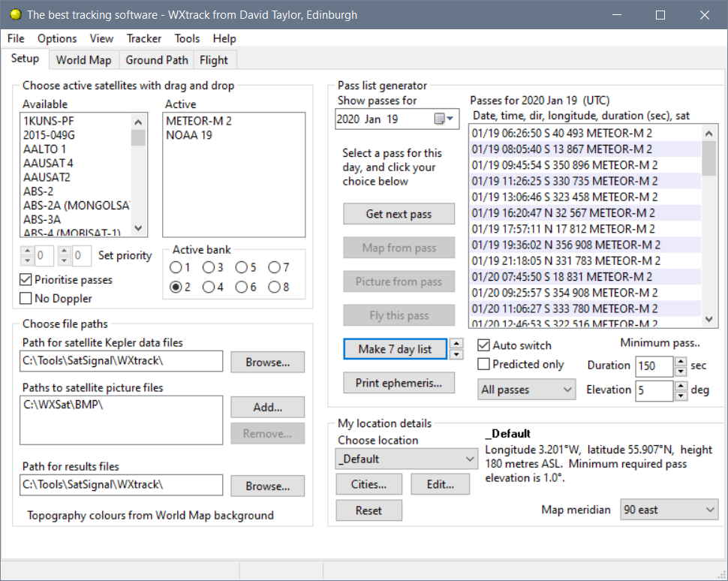This screenshot has width=728, height=581.
Task: Select Active bank 3 radio button
Action: (x=209, y=267)
